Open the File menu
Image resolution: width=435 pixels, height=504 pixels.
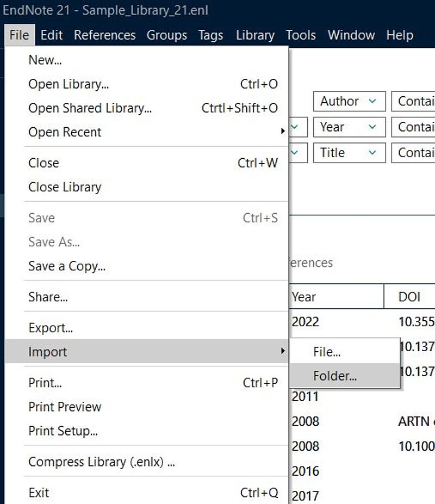point(19,35)
